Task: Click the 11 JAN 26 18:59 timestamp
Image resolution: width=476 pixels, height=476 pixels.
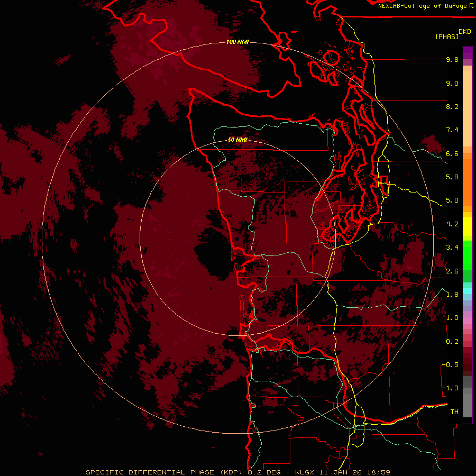Action: 355,472
